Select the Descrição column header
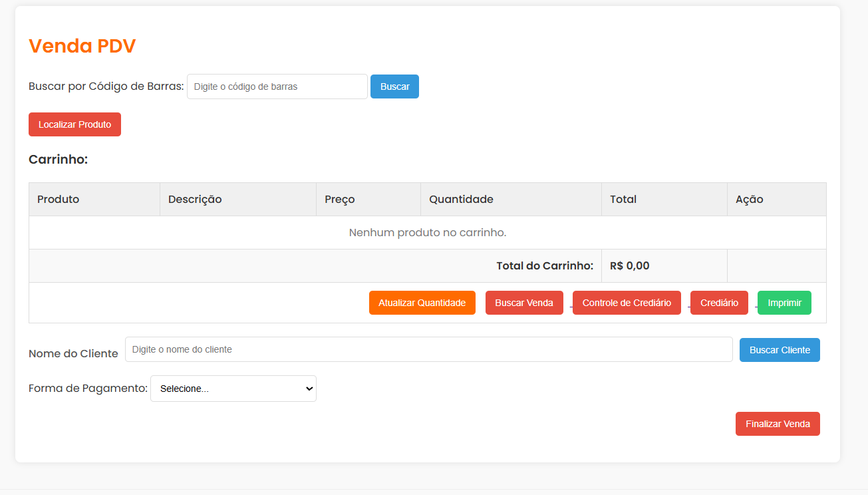This screenshot has width=868, height=495. click(195, 200)
